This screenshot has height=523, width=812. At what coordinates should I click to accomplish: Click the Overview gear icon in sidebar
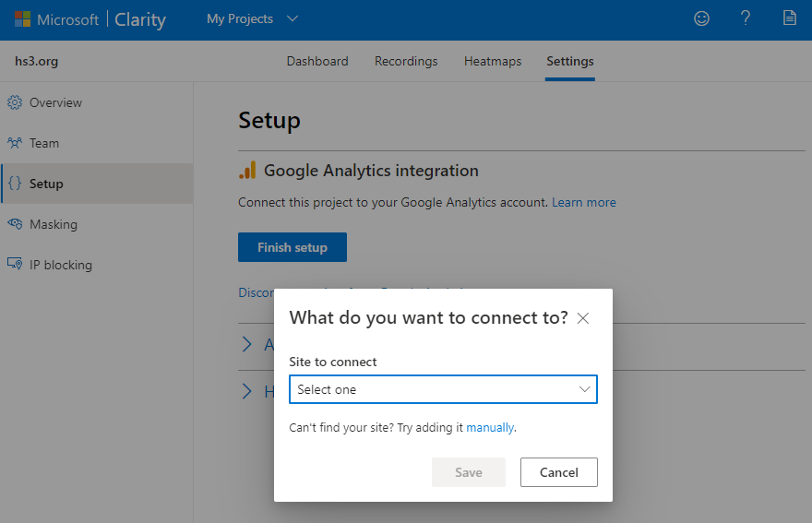(x=15, y=102)
